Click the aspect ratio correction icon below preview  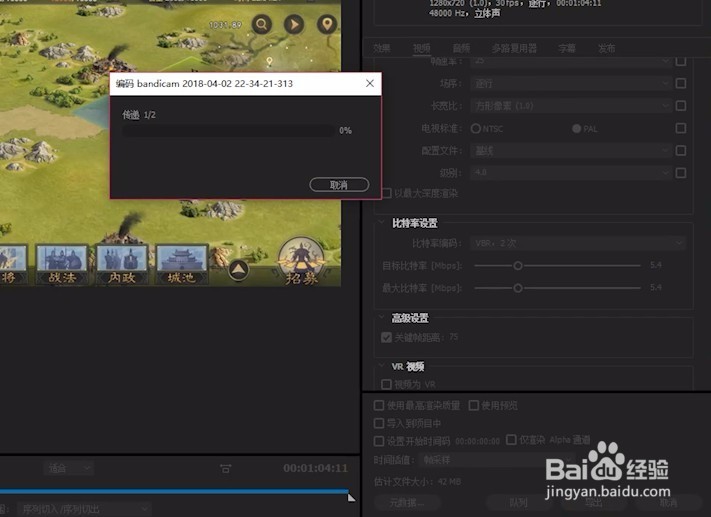(x=225, y=468)
